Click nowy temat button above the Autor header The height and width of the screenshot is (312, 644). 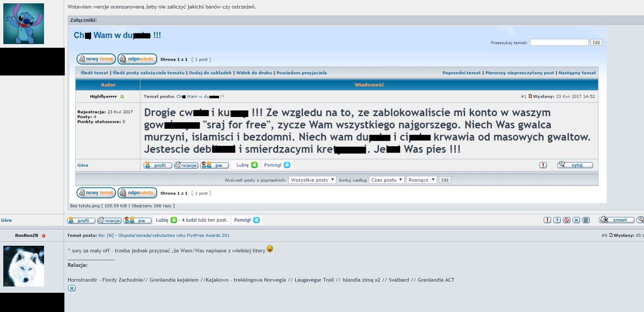pyautogui.click(x=96, y=59)
